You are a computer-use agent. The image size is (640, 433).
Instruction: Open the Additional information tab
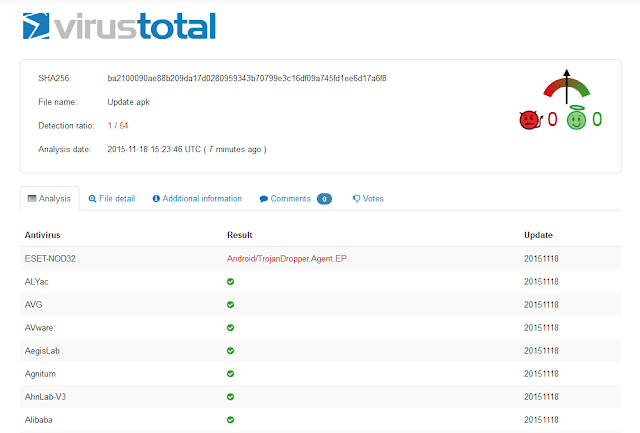click(197, 199)
